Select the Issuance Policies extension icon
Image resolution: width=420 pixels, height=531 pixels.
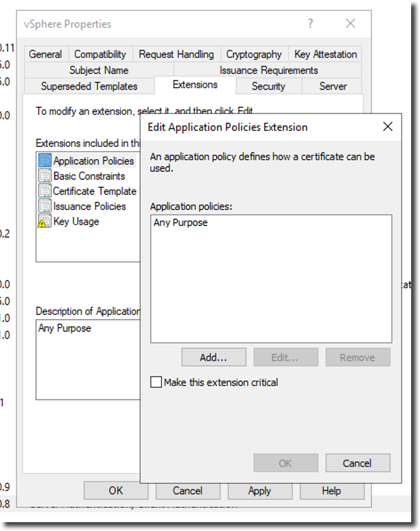(x=44, y=206)
